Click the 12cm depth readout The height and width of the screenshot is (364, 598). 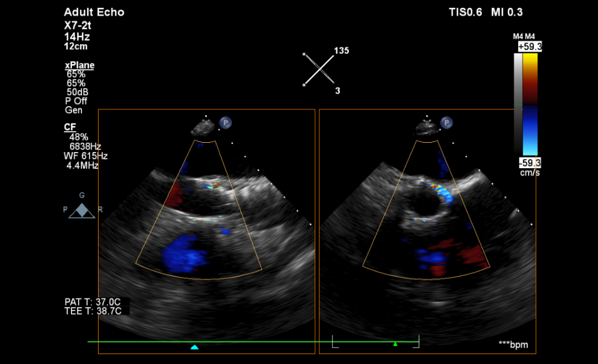point(76,46)
